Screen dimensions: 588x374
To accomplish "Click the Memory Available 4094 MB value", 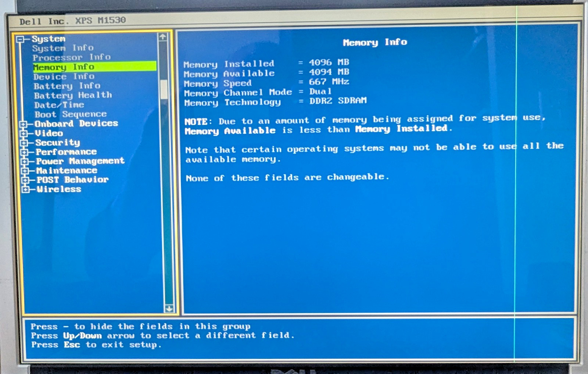I will click(329, 72).
